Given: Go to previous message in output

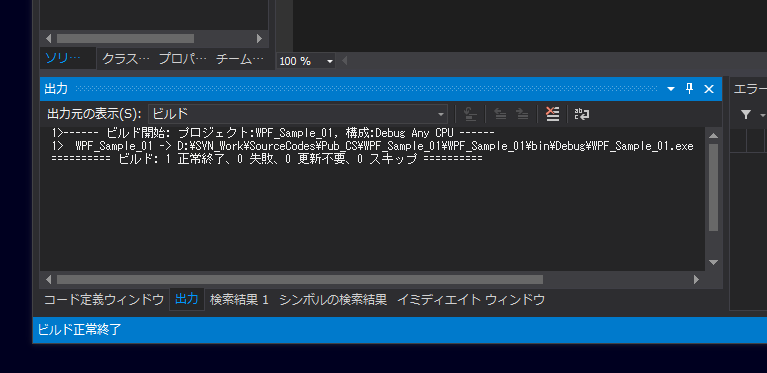Looking at the screenshot, I should click(500, 114).
